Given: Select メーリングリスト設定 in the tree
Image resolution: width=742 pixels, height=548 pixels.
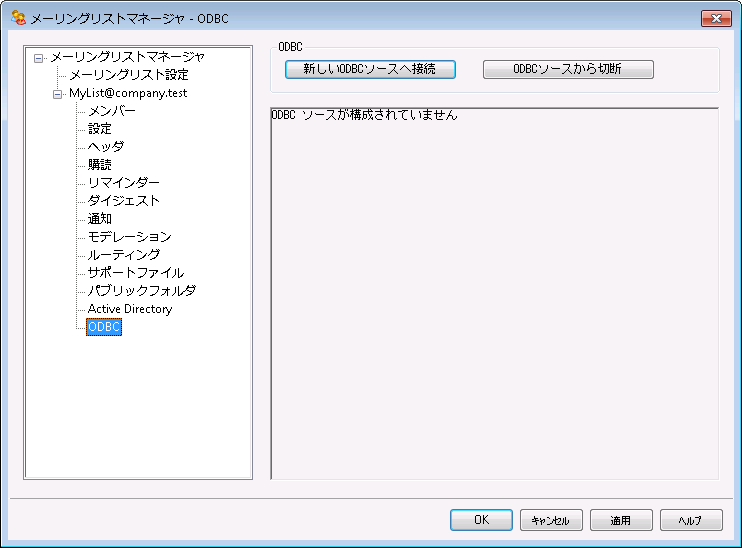Looking at the screenshot, I should coord(128,75).
